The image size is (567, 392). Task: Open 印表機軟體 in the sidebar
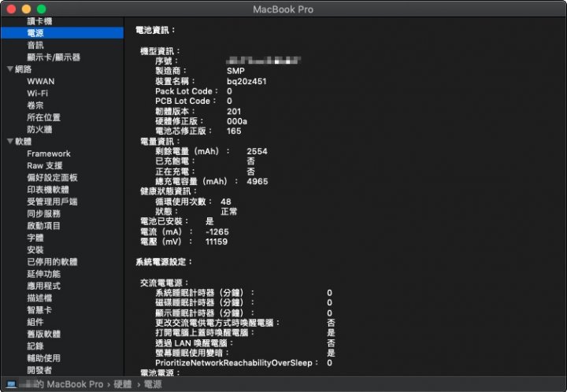tap(48, 190)
